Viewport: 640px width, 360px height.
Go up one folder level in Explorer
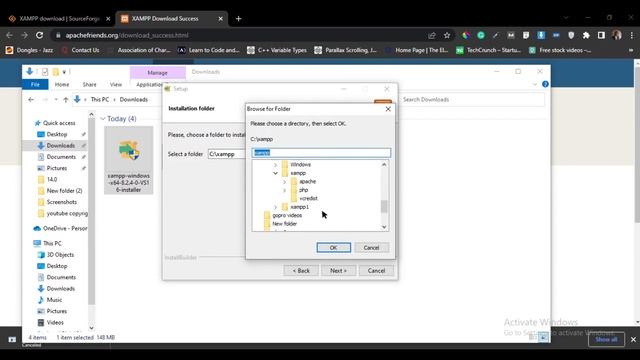(x=66, y=100)
